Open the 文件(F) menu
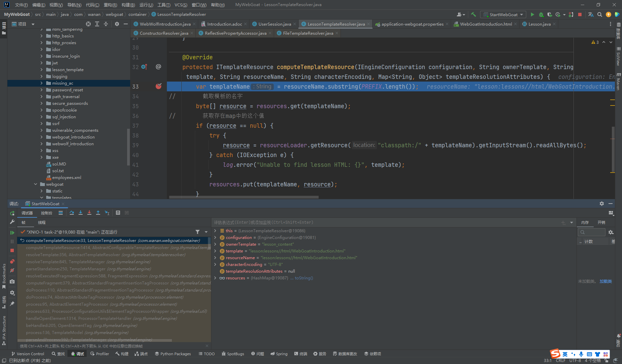 coord(21,5)
